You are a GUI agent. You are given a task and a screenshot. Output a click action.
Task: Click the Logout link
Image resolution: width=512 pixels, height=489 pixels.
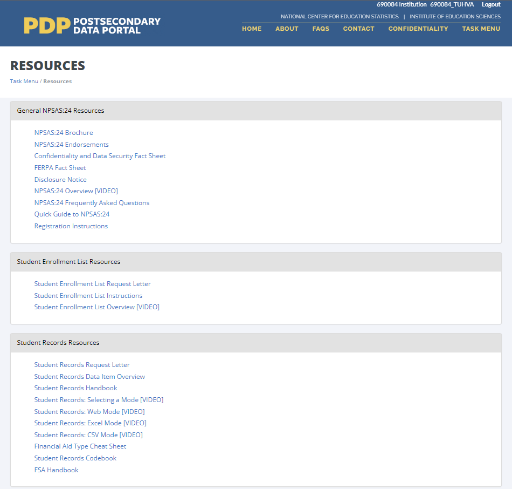491,5
